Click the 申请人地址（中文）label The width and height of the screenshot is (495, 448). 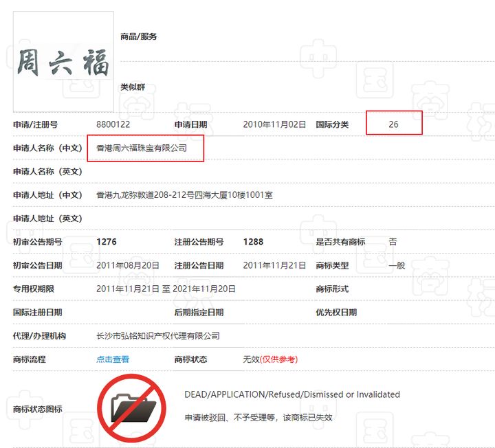pyautogui.click(x=47, y=195)
